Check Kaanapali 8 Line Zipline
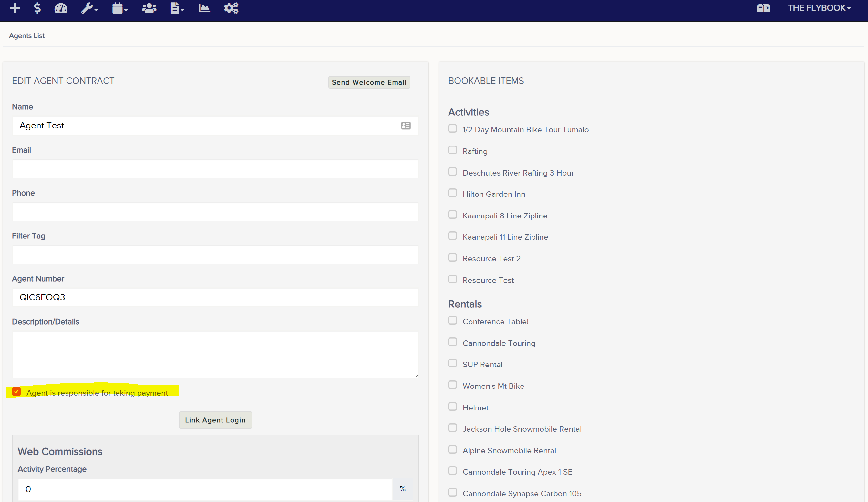 pyautogui.click(x=453, y=215)
